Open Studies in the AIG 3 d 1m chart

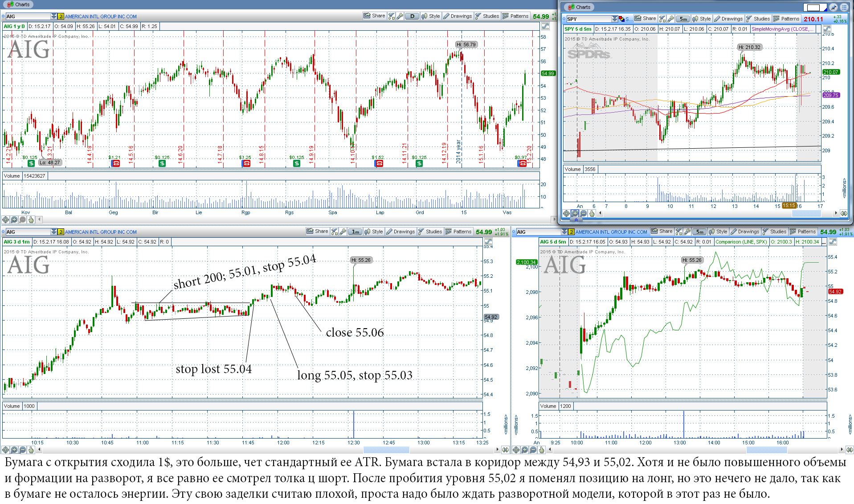coord(430,232)
